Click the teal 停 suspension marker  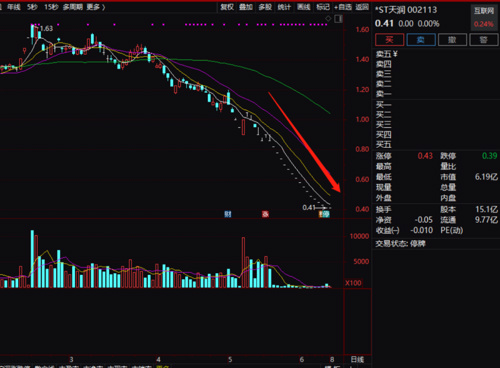[324, 214]
